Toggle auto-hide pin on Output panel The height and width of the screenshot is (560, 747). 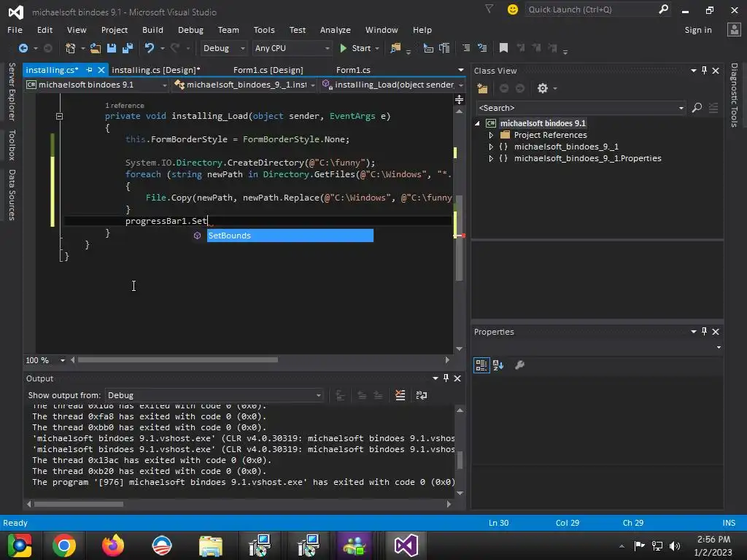tap(446, 378)
